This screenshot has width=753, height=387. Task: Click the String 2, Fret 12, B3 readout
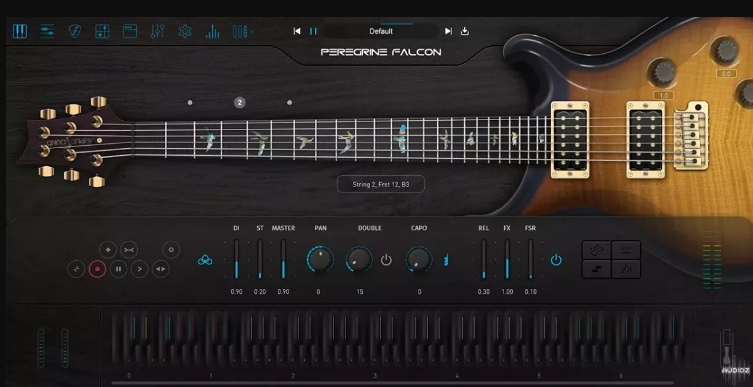[381, 184]
